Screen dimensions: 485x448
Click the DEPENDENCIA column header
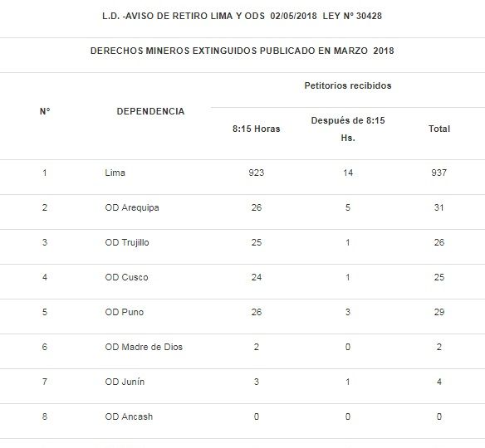pos(150,111)
